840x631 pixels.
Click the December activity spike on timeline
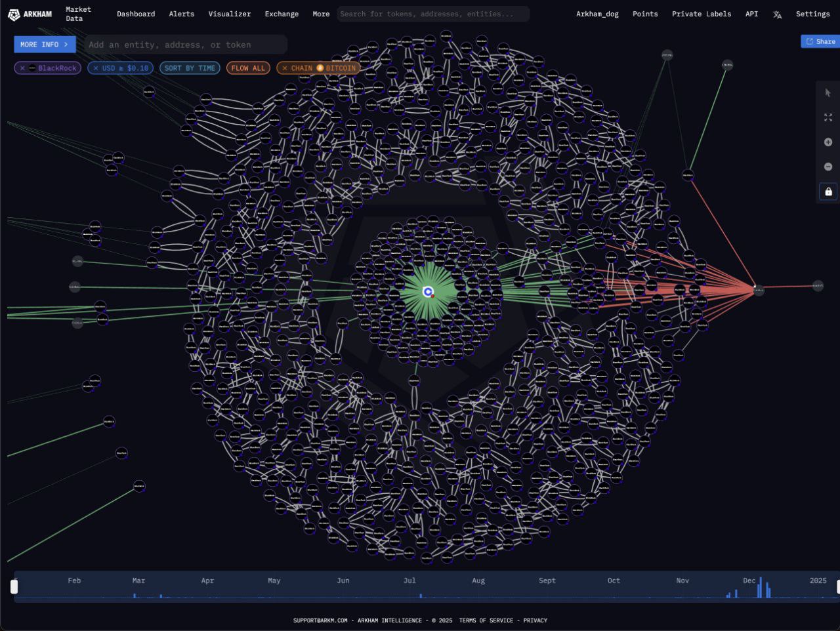[760, 588]
